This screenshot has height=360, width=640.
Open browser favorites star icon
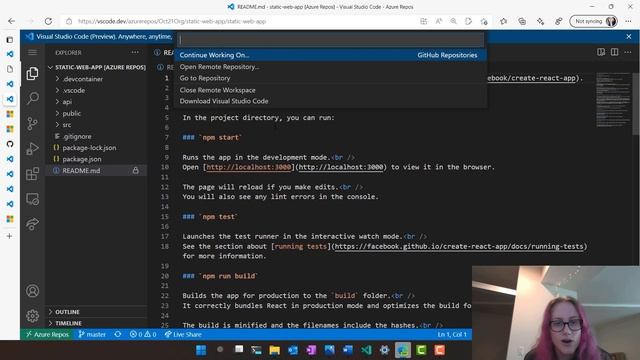503,21
